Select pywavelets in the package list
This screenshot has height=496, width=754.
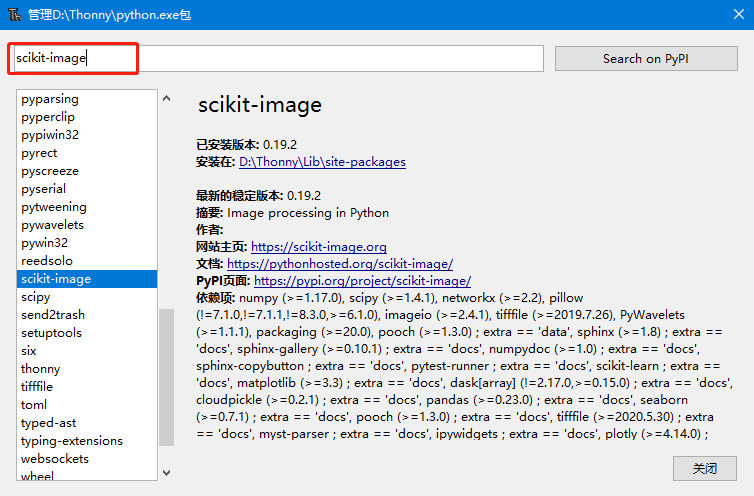[52, 225]
